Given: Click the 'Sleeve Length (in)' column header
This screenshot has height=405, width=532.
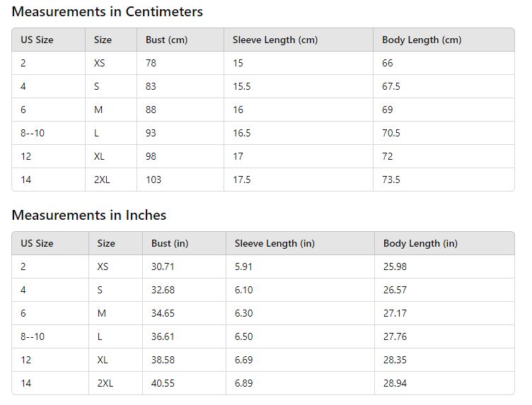Looking at the screenshot, I should pyautogui.click(x=274, y=244).
